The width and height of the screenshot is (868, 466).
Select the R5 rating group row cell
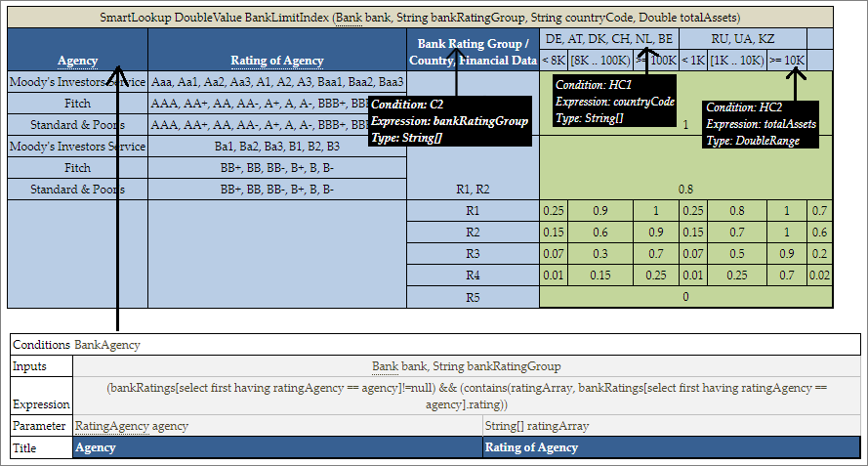[473, 297]
